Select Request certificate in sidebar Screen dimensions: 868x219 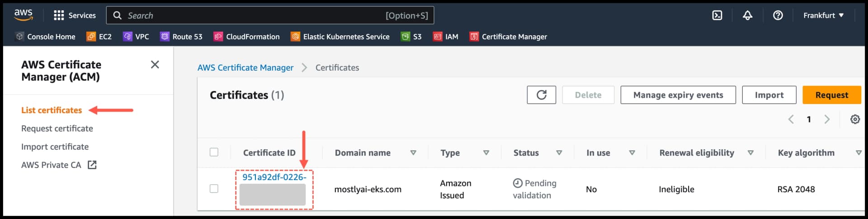tap(57, 129)
